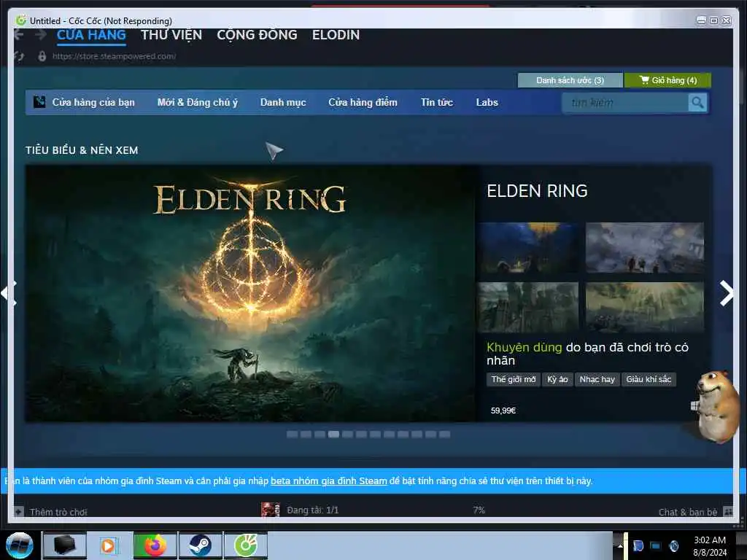Open Danh mục categories menu
Screen dimensions: 747x560
pyautogui.click(x=283, y=102)
